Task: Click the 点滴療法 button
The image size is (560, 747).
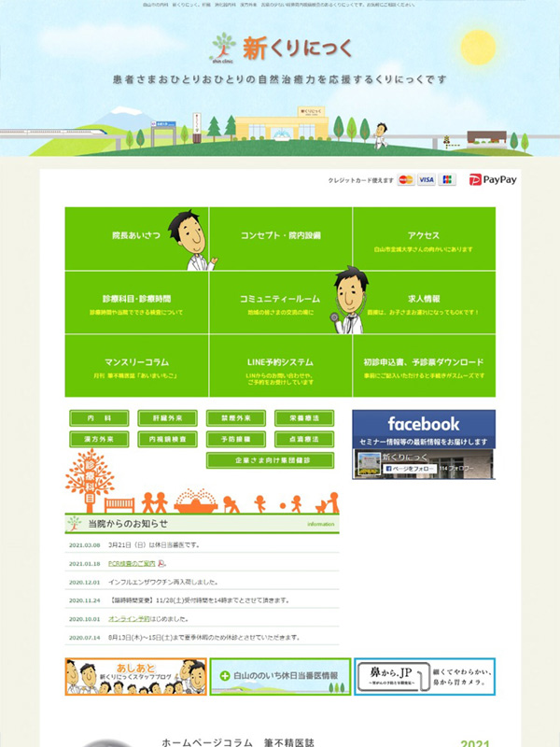Action: click(303, 439)
